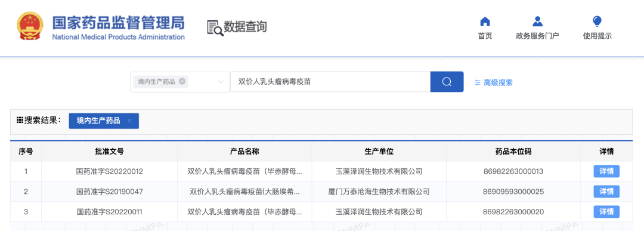Click the 搜索结果 grid icon
The height and width of the screenshot is (231, 644).
point(19,121)
